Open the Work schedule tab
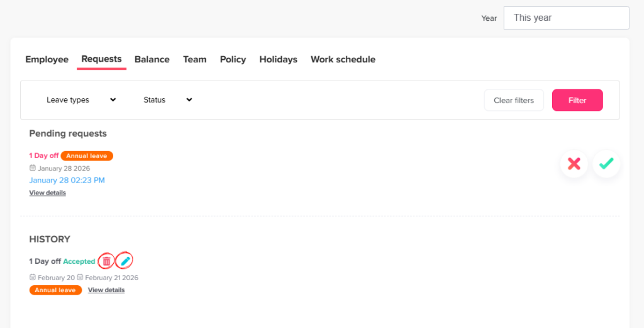Screen dimensions: 644x328 (x=343, y=59)
